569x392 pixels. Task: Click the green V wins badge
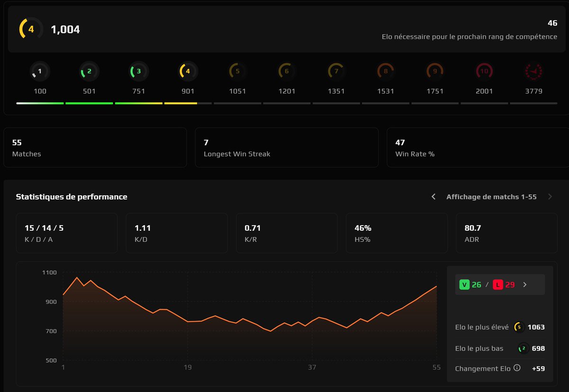click(x=464, y=285)
